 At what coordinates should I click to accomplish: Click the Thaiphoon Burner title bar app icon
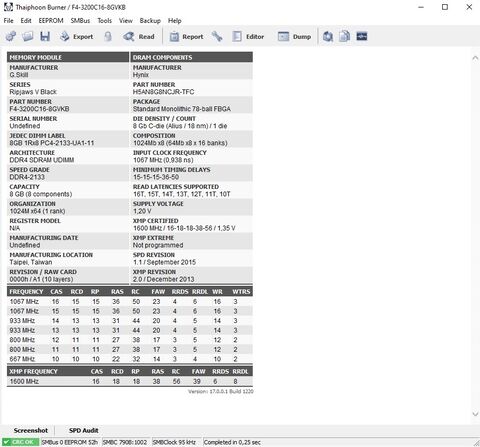pyautogui.click(x=8, y=7)
